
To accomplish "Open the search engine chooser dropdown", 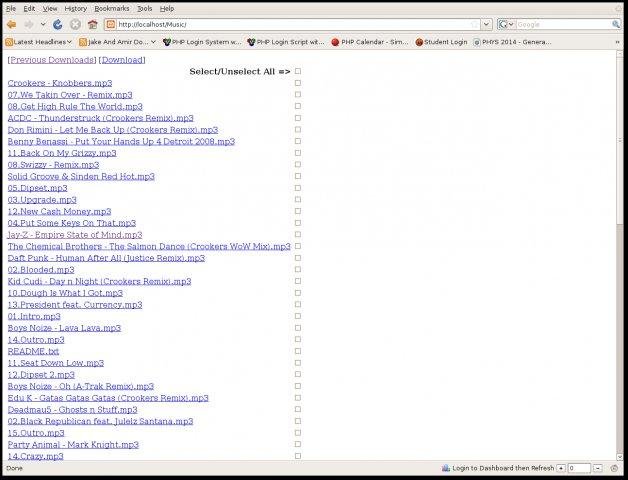I will click(x=511, y=24).
